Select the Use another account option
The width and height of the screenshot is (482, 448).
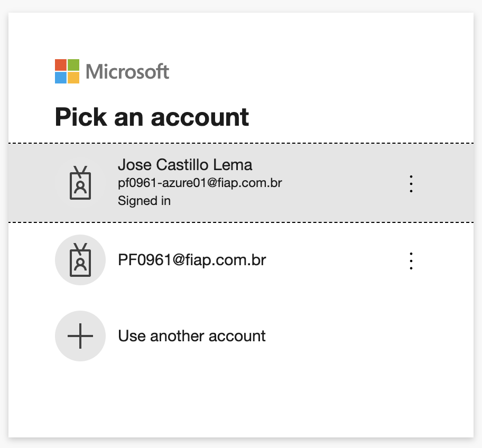pyautogui.click(x=191, y=336)
